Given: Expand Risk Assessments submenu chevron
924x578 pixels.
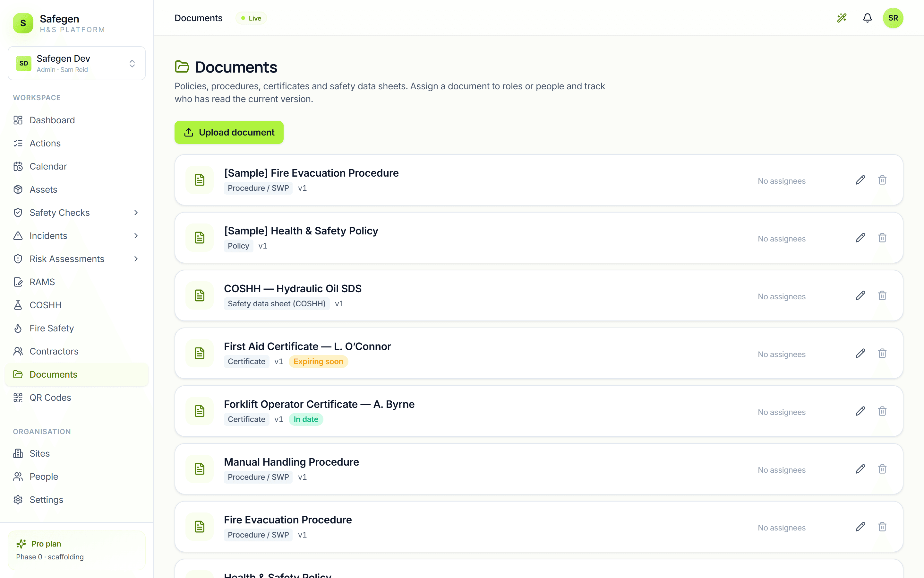Looking at the screenshot, I should [136, 259].
